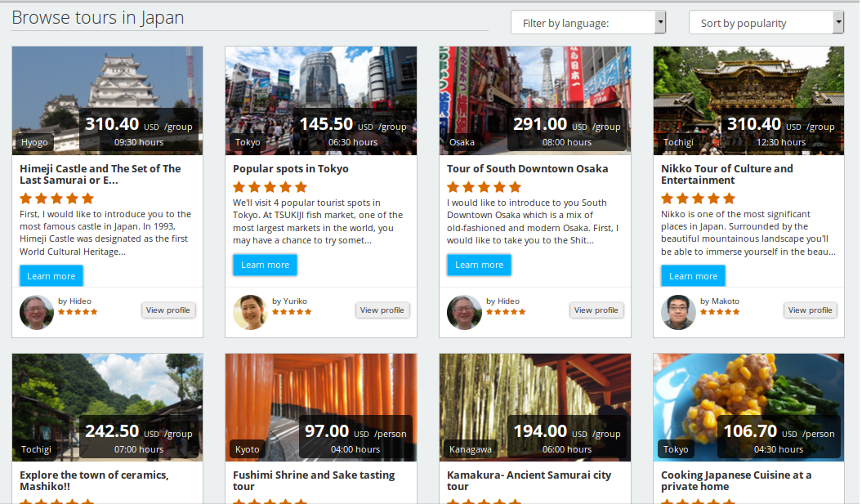This screenshot has width=862, height=504.
Task: Open 'Fushimi Shrine and Sake tasting tour' title
Action: point(314,480)
